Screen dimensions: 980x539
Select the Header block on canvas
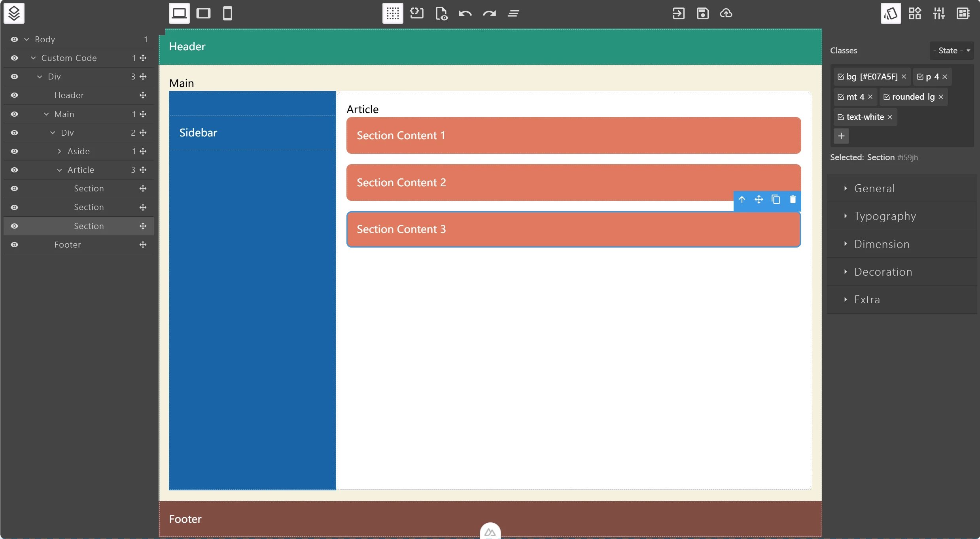point(490,47)
